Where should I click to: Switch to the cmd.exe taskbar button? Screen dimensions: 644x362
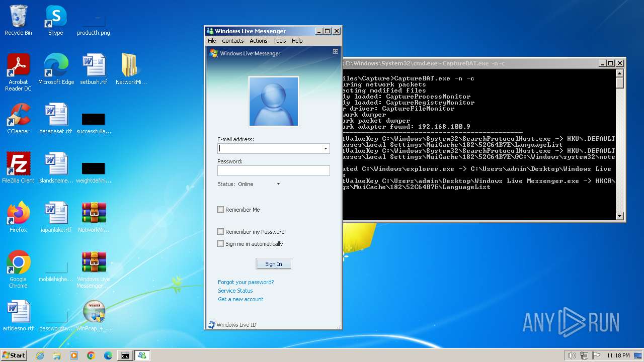[125, 355]
